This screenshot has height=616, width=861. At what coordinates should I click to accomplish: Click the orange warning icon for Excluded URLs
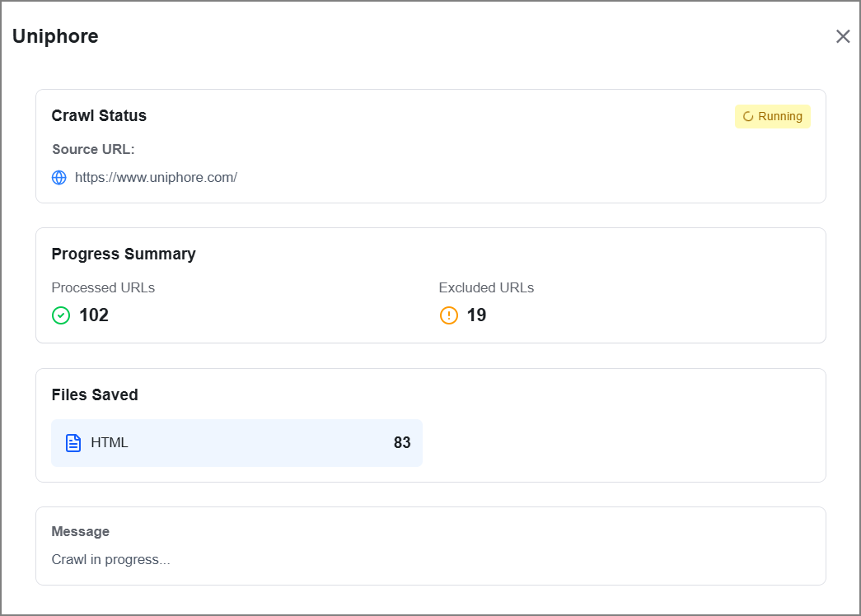[448, 315]
